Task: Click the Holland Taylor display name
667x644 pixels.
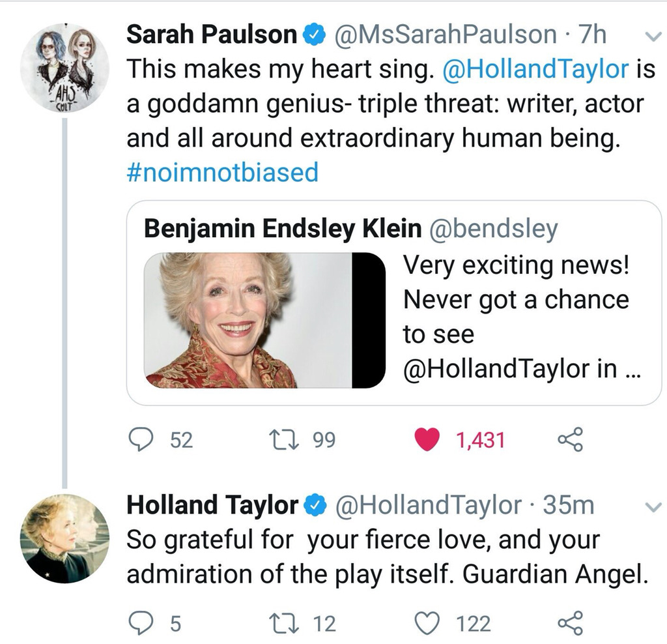Action: pyautogui.click(x=213, y=505)
